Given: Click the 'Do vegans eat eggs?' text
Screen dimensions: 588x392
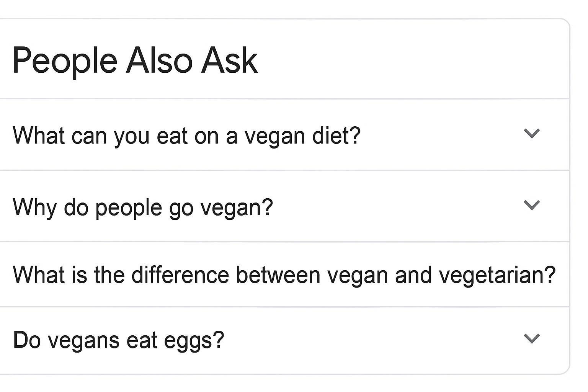Looking at the screenshot, I should coord(118,340).
